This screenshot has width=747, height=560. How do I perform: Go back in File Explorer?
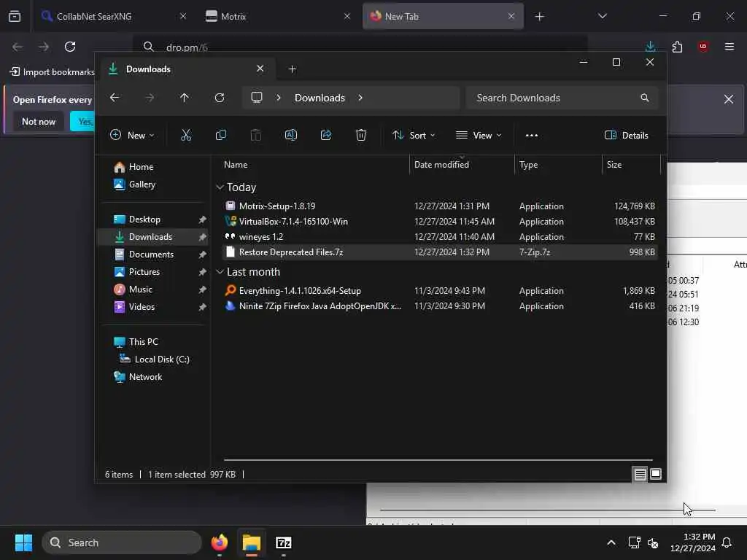(x=115, y=98)
